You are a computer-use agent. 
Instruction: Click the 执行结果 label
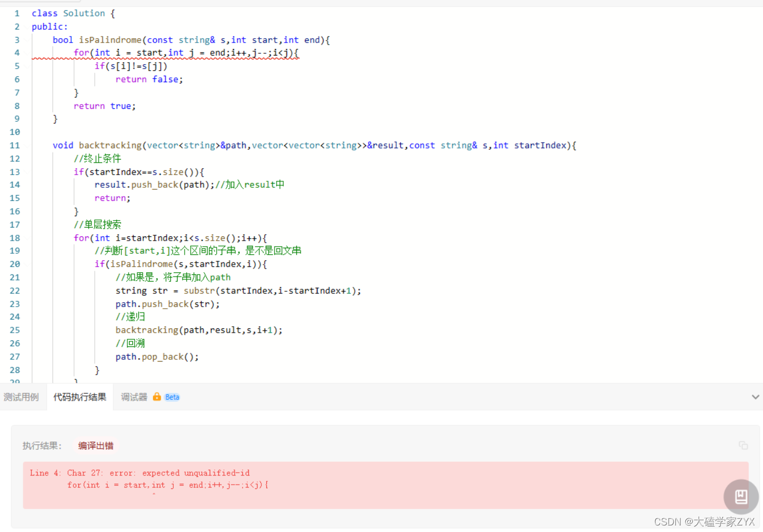tap(42, 445)
